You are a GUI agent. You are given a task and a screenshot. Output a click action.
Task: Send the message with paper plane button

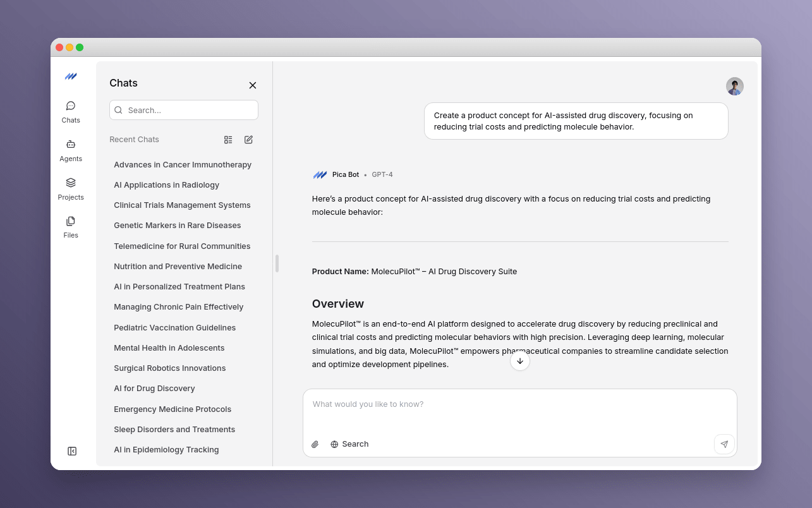pyautogui.click(x=724, y=444)
